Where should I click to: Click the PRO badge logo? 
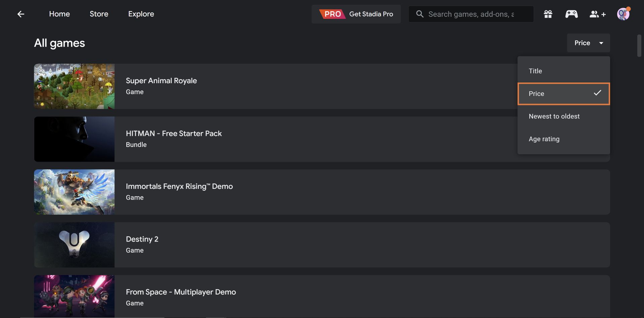pos(332,14)
